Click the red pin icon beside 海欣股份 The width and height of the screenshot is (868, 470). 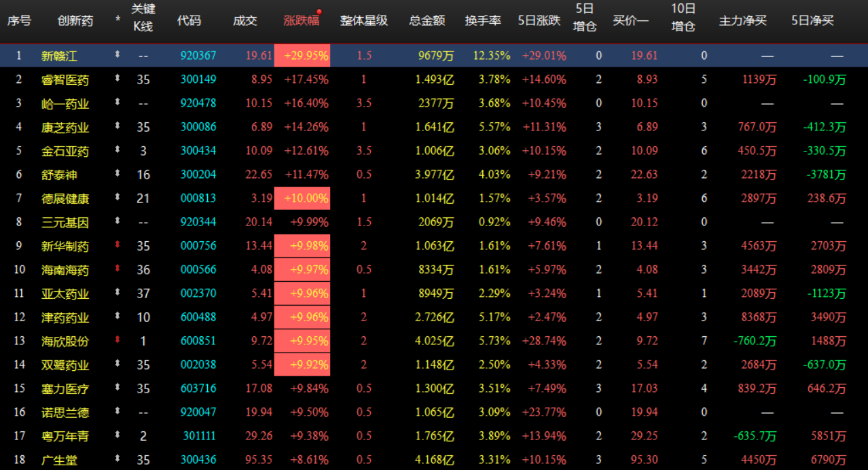tap(117, 340)
